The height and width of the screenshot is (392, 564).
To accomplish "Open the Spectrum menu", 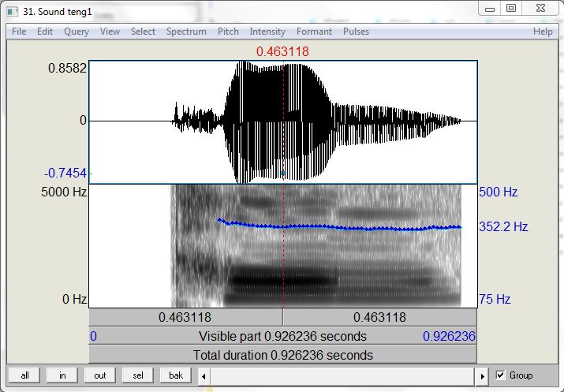I will (x=186, y=32).
